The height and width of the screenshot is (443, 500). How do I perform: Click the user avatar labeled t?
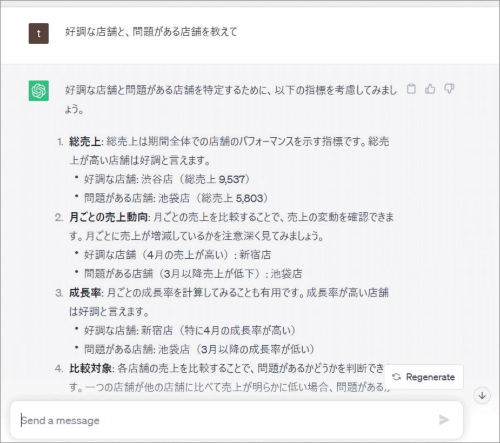(x=39, y=33)
